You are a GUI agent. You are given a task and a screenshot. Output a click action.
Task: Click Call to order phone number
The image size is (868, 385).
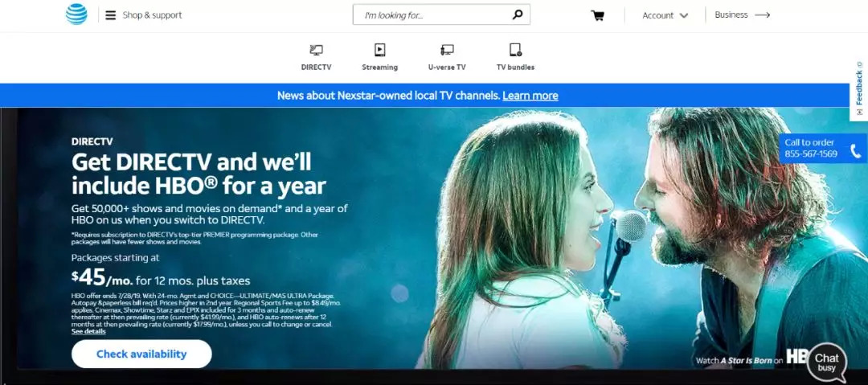point(810,154)
